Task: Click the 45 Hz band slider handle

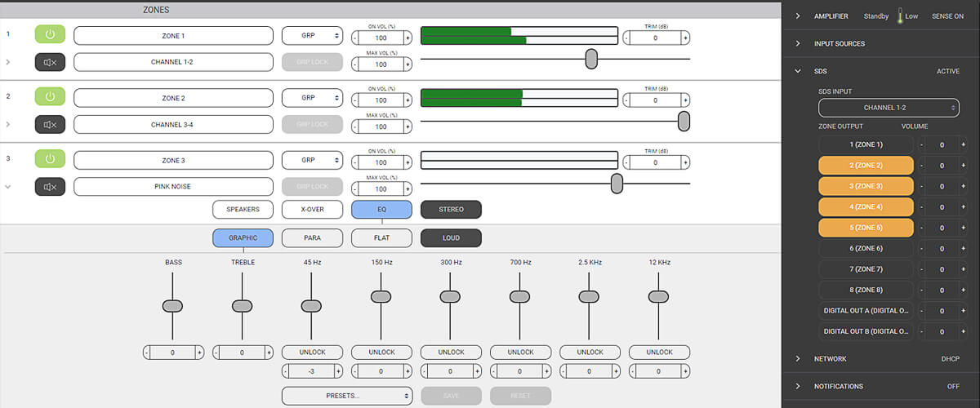Action: (312, 306)
